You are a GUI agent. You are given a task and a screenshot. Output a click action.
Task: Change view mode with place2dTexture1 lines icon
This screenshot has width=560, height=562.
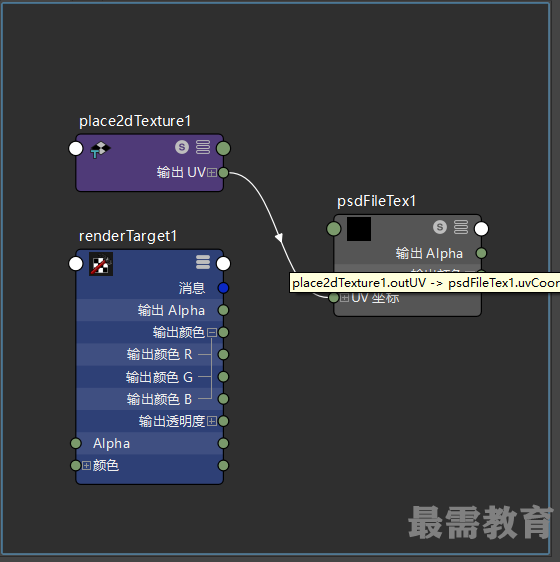coord(203,147)
